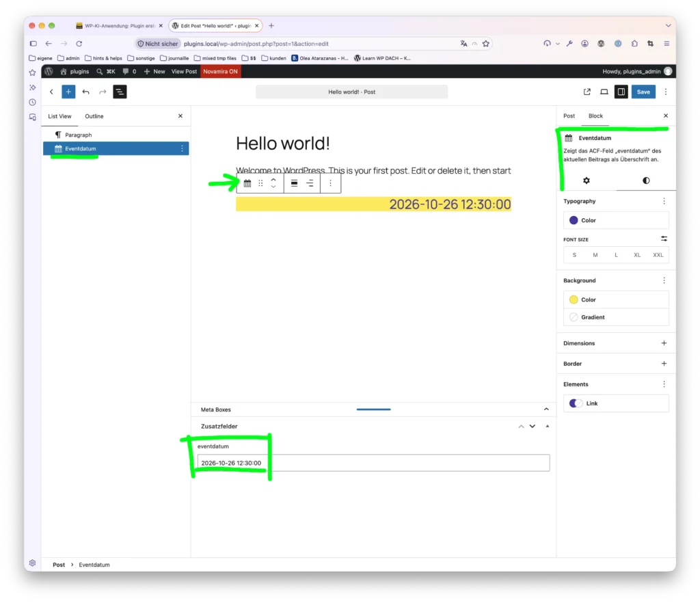
Task: Switch to the List View tab
Action: click(60, 116)
